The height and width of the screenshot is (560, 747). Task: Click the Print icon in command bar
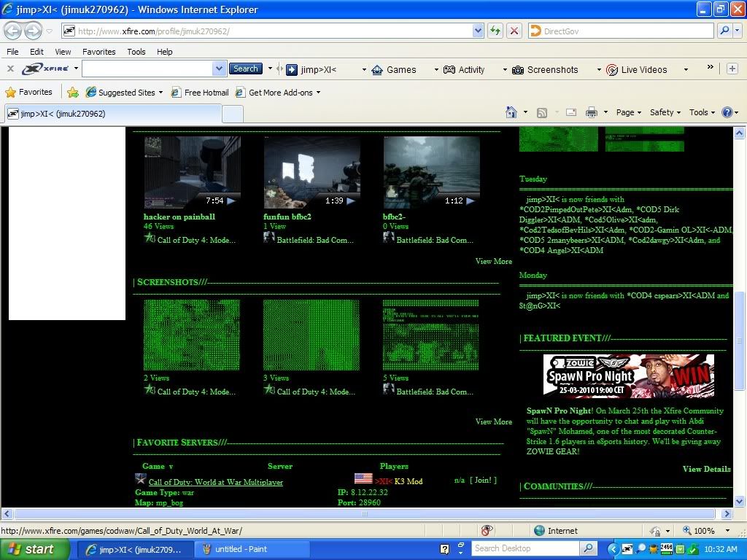[x=591, y=112]
